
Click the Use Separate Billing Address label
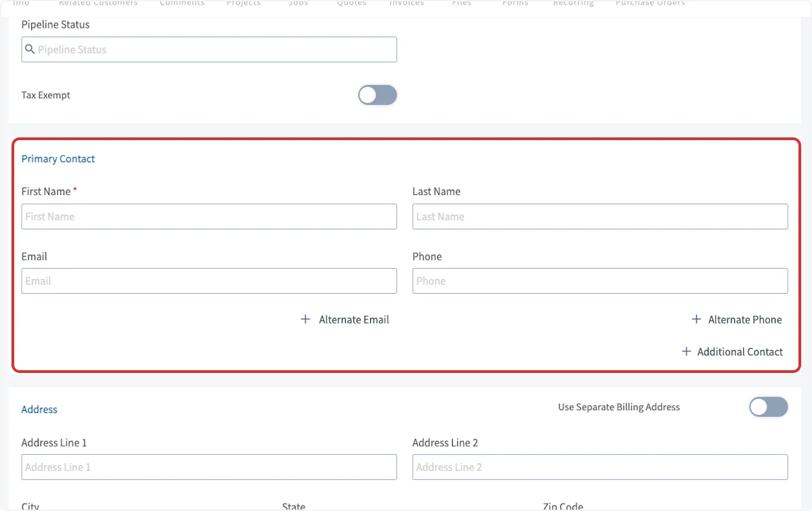pos(619,407)
